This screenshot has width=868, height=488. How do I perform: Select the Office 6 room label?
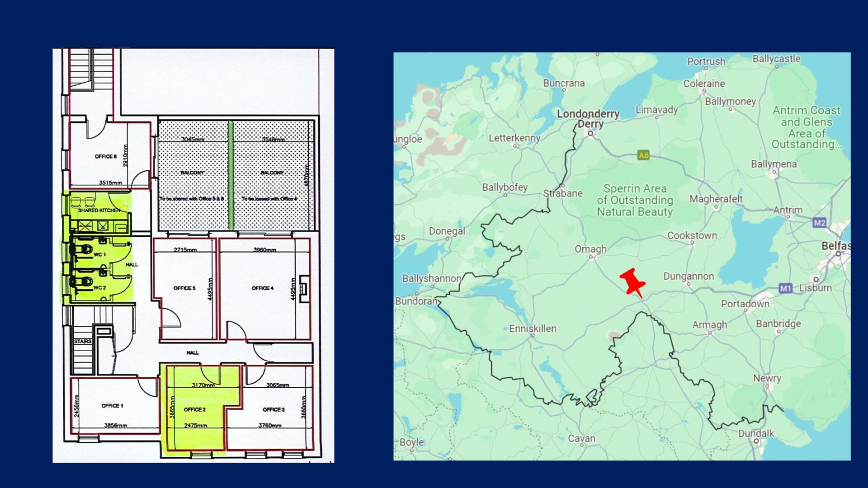(x=106, y=156)
